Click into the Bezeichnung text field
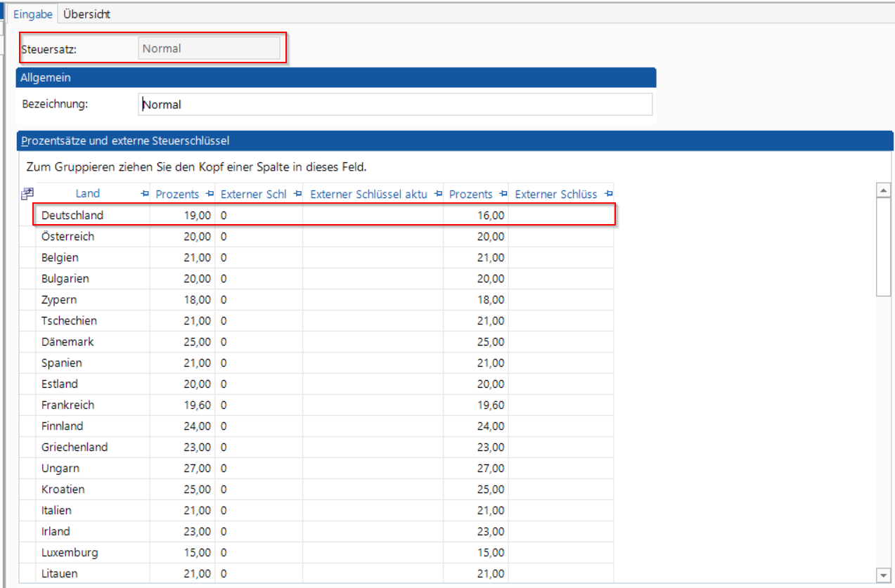This screenshot has width=895, height=588. [x=395, y=105]
